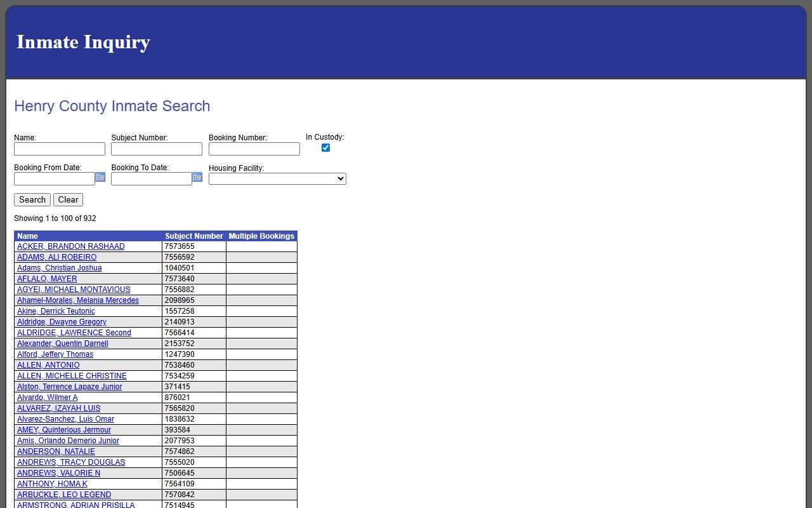Select subject number 2098965

tap(180, 300)
